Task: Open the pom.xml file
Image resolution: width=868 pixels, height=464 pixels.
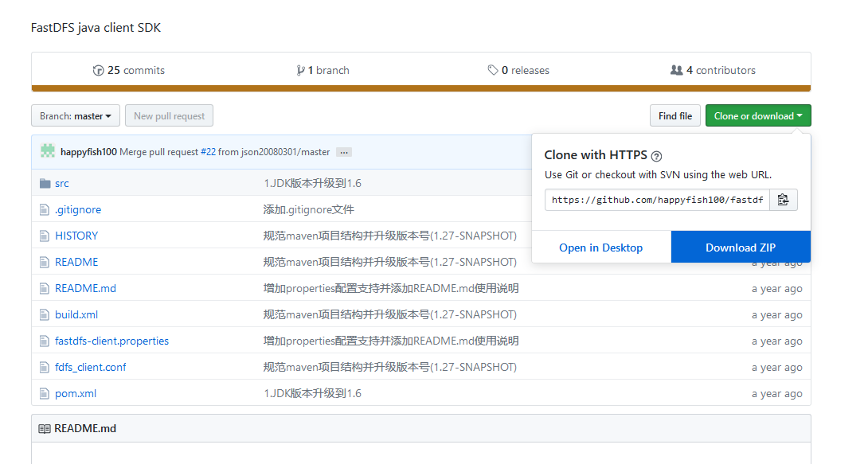Action: (x=76, y=393)
